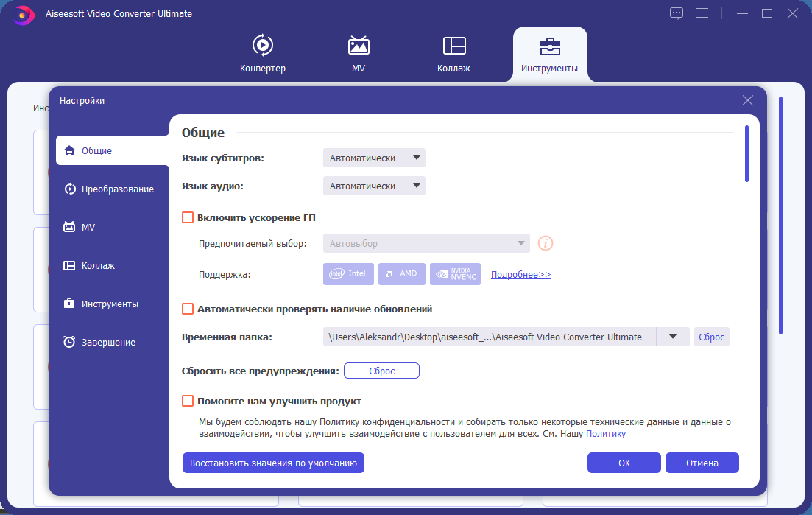
Task: Tick the Помогите нам улучшить продукт checkbox
Action: [x=188, y=401]
